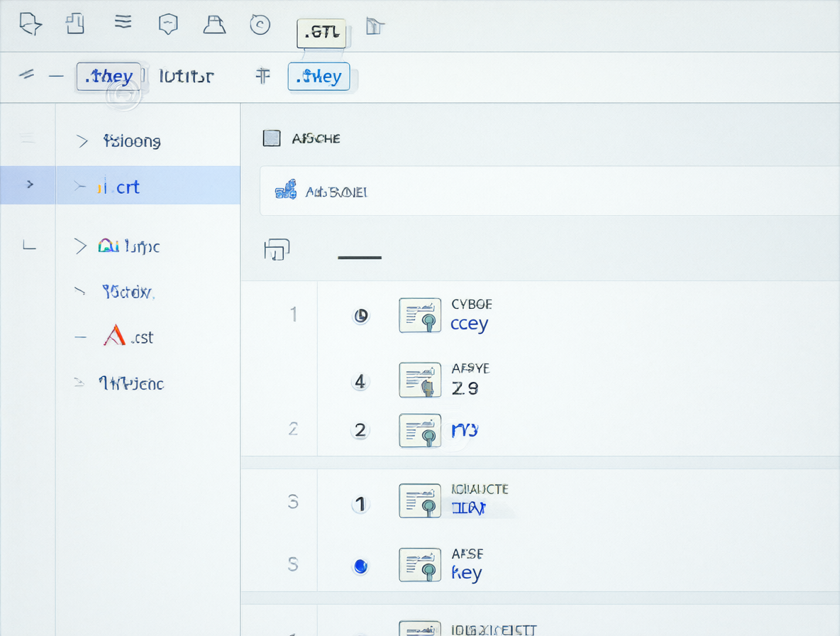Viewport: 840px width, 636px height.
Task: Click the document icon in the top toolbar
Action: pyautogui.click(x=75, y=23)
